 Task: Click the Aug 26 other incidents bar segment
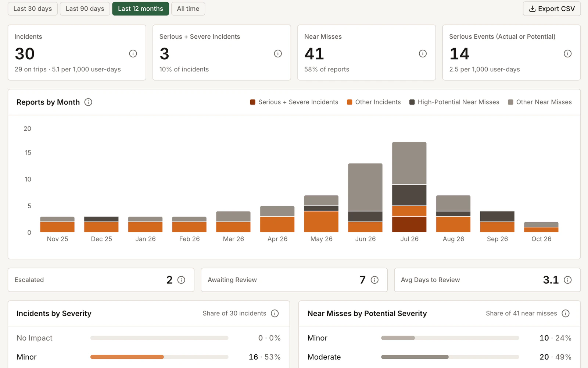[x=453, y=224]
